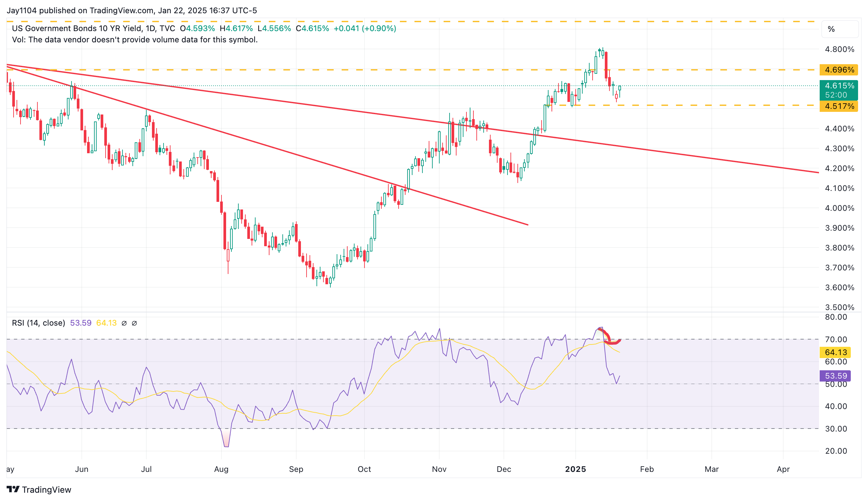
Task: Click the yellow 64.13 RSI legend value
Action: pos(106,323)
